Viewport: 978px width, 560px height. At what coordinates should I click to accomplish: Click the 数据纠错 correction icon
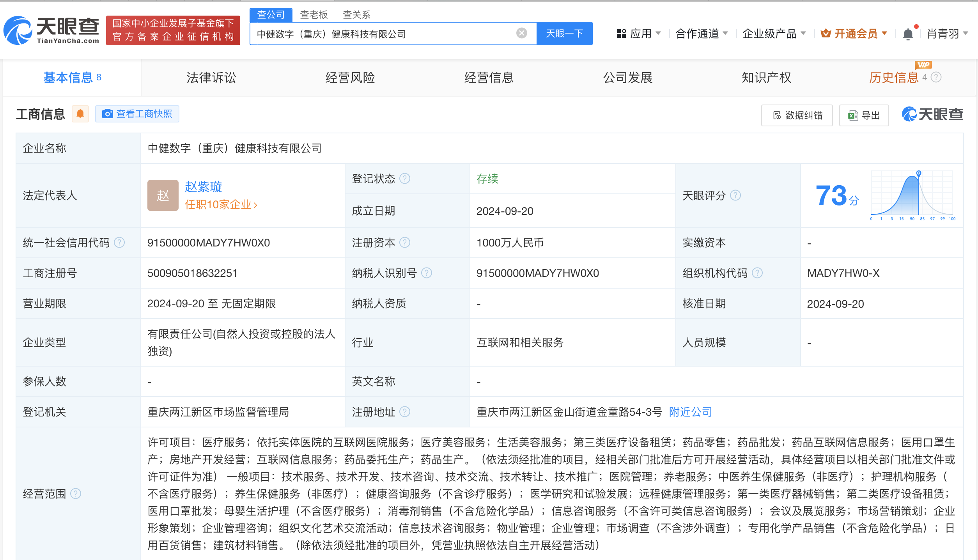(777, 115)
